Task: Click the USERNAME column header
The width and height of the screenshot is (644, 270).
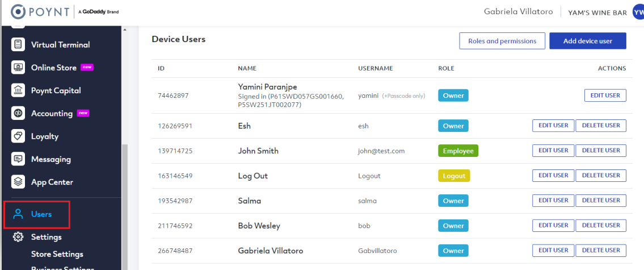Action: (376, 68)
